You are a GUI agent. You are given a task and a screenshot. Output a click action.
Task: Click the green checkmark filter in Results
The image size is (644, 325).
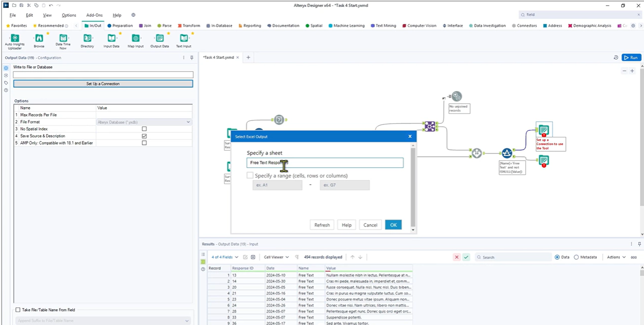pyautogui.click(x=466, y=257)
